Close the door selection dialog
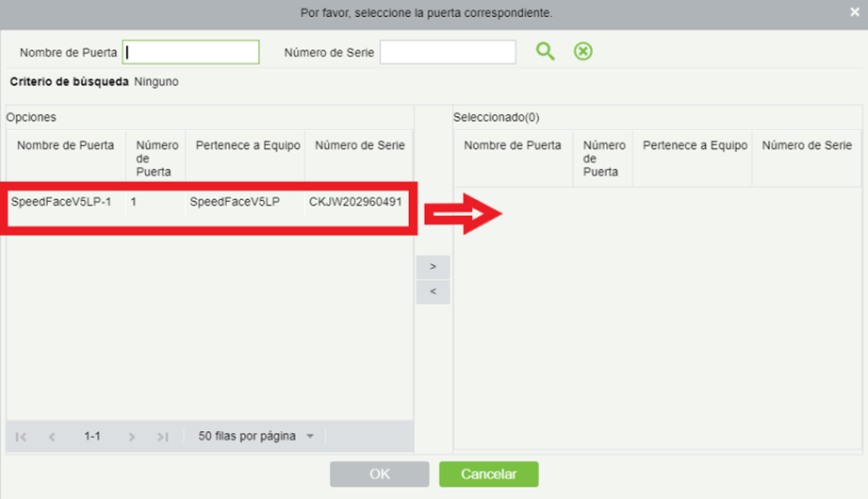The width and height of the screenshot is (868, 499). tap(855, 12)
